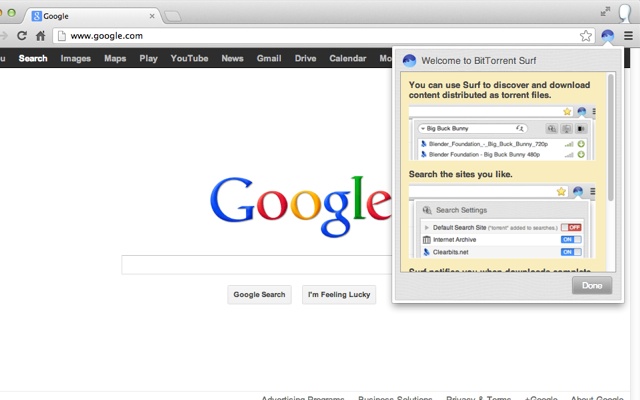The image size is (640, 400).
Task: Click the Done button in Surf popup
Action: pyautogui.click(x=592, y=285)
